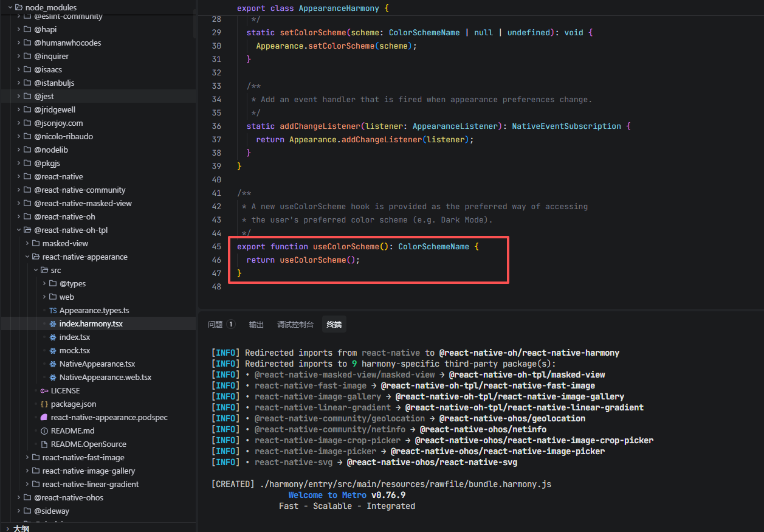Click the braces icon of package.json

click(x=44, y=404)
